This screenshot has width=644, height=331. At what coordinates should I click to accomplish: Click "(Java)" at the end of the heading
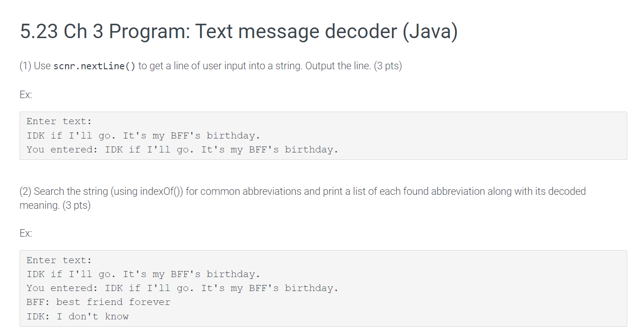point(429,32)
